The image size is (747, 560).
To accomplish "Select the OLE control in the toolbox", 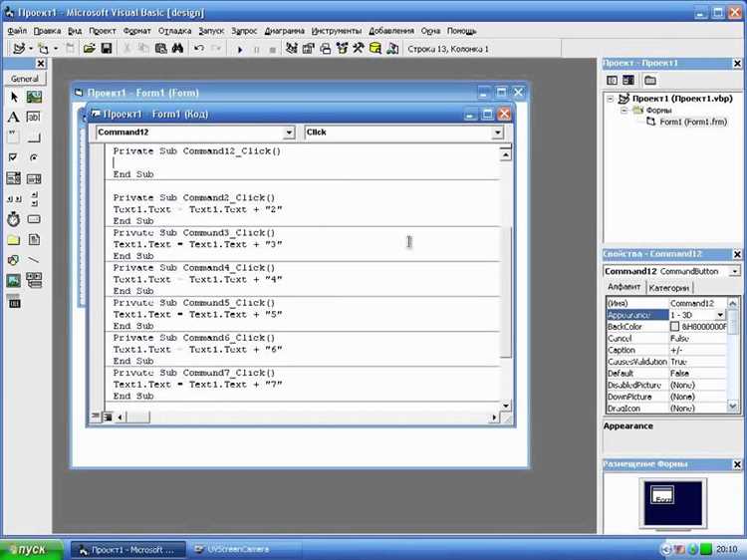I will pos(14,301).
